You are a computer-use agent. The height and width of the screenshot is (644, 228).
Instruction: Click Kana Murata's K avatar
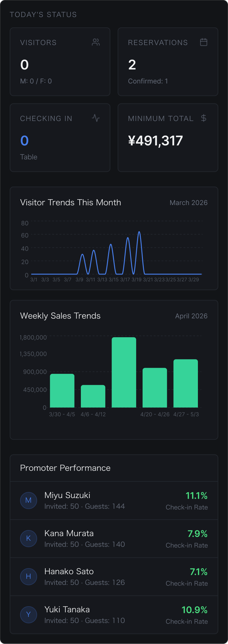pos(29,538)
